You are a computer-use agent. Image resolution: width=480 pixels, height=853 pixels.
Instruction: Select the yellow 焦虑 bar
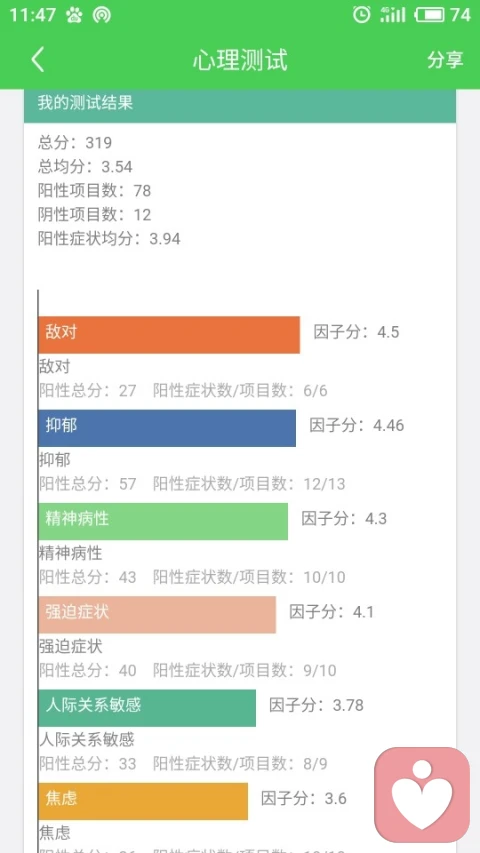(x=143, y=801)
